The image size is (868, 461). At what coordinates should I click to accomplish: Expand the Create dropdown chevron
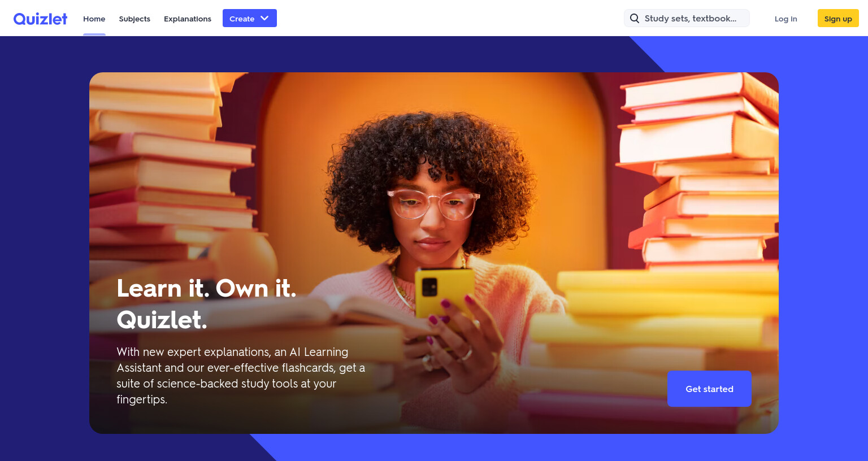(x=264, y=18)
